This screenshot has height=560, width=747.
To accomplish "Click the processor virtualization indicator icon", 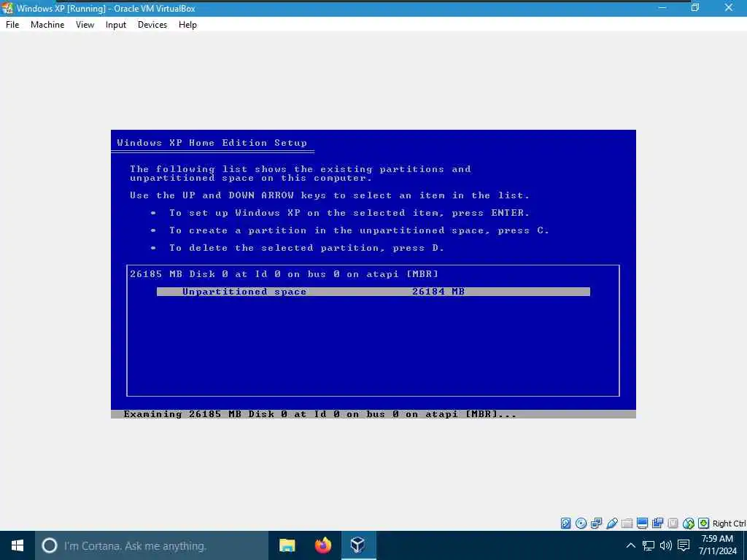I will coord(673,524).
